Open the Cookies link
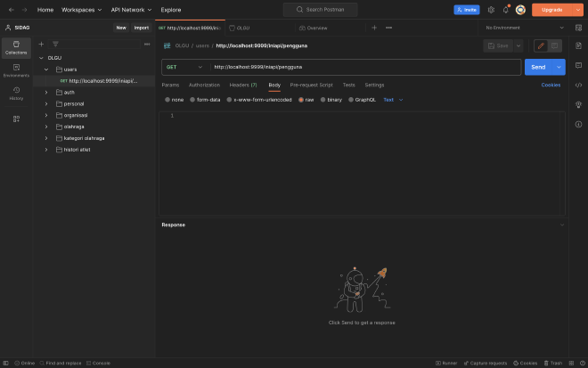 pyautogui.click(x=551, y=85)
